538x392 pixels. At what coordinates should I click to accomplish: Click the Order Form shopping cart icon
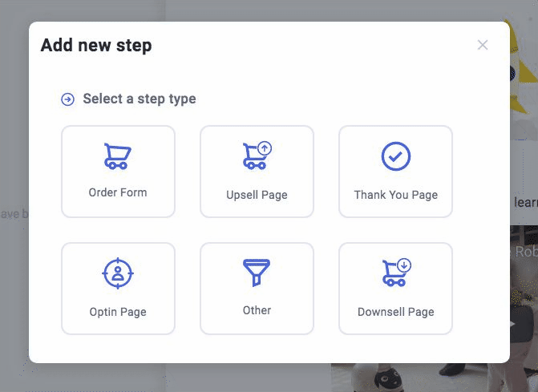click(118, 156)
